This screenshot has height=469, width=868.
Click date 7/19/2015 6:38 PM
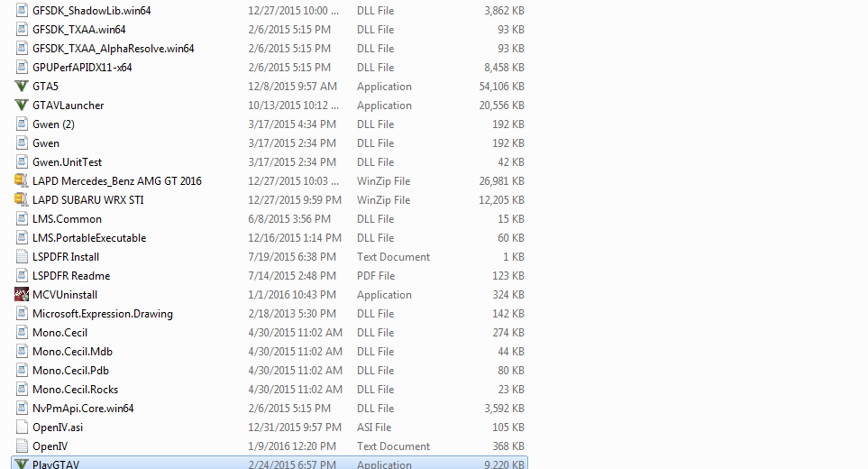tap(292, 257)
